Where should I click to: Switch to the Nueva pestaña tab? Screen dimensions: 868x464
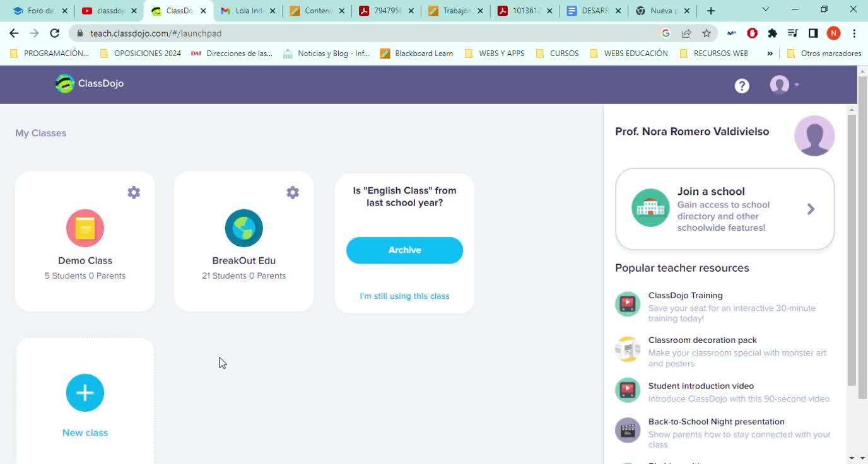[x=664, y=11]
